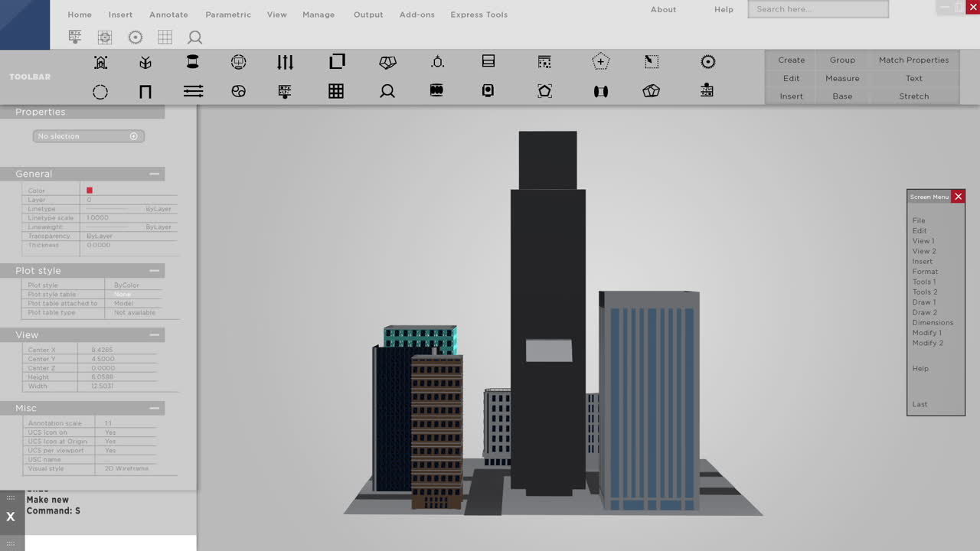Click the bold three-by-three grid toolbar icon
Viewport: 980px width, 551px height.
point(336,92)
